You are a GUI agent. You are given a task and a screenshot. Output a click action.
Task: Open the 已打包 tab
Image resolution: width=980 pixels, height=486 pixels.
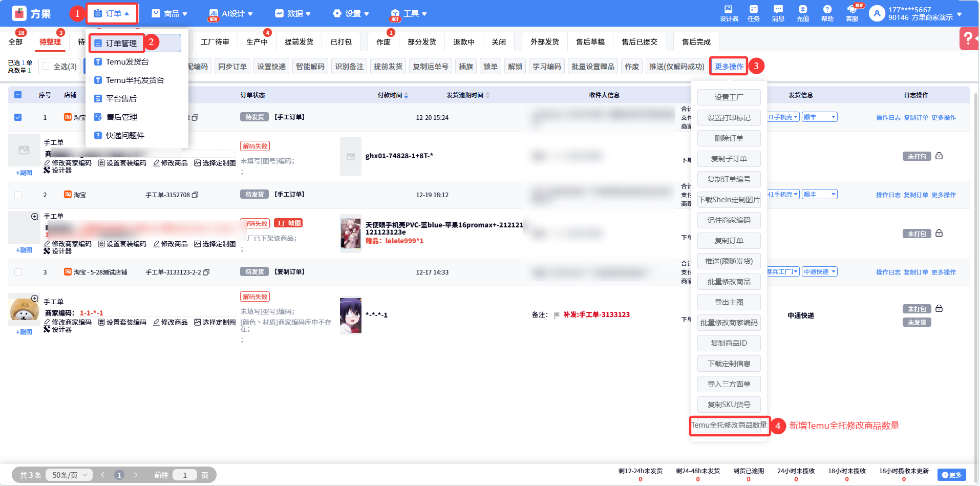pos(341,42)
